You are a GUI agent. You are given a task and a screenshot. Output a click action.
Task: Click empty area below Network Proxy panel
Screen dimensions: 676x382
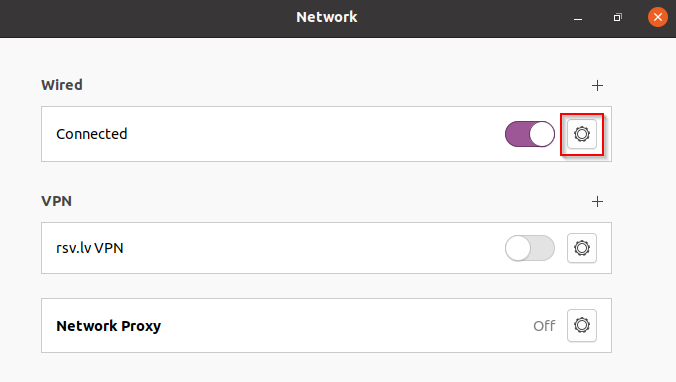click(326, 367)
